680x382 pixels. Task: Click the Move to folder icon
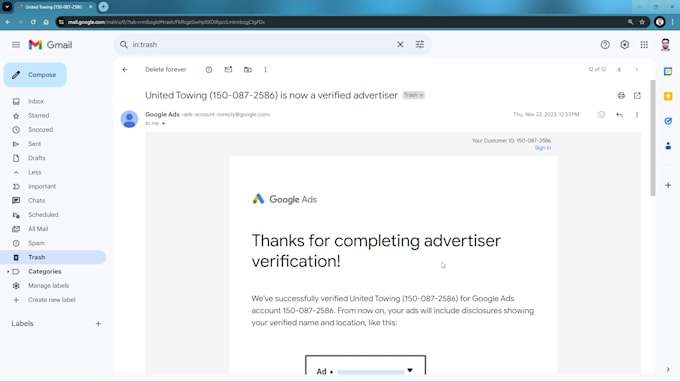(248, 69)
